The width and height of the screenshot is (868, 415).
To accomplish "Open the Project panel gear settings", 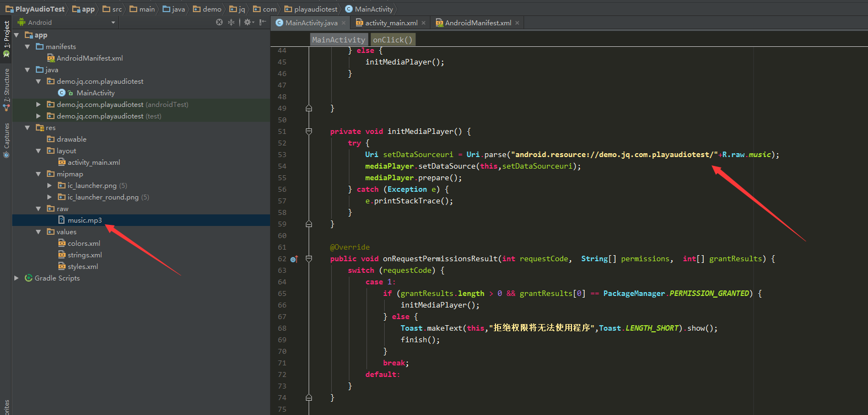I will [x=248, y=23].
